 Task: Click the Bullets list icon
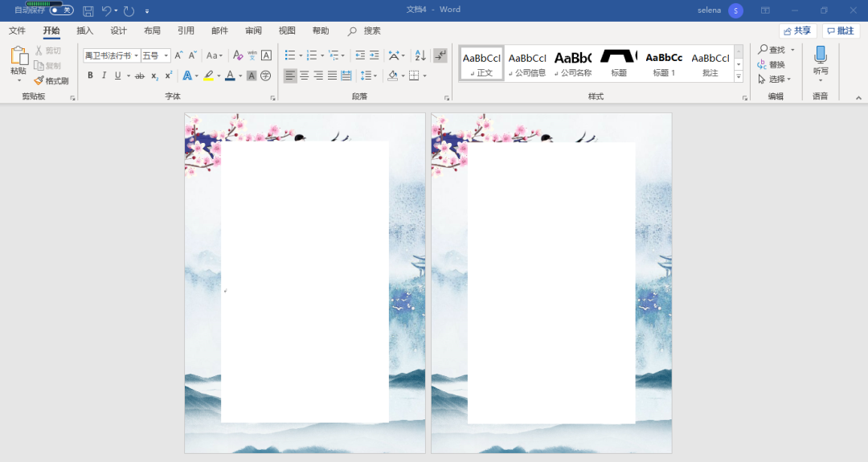click(x=290, y=55)
